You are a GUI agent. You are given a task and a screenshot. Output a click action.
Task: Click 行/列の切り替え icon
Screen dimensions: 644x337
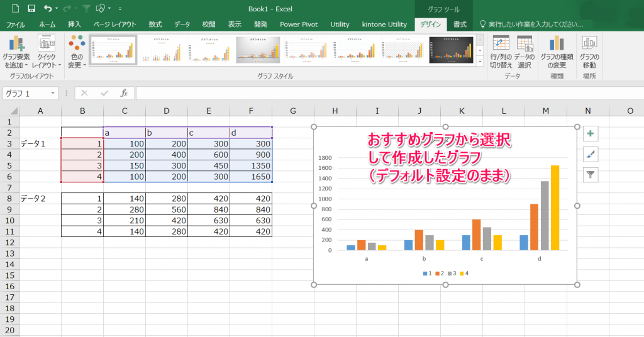pos(501,52)
